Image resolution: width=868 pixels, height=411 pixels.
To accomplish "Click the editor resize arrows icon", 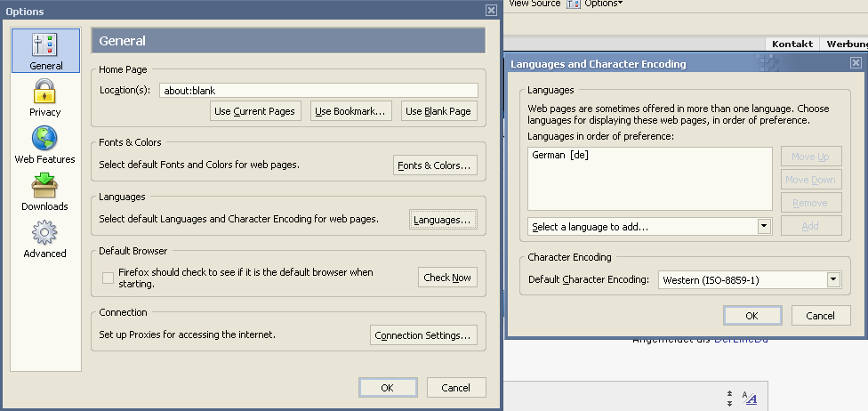I will [x=729, y=398].
